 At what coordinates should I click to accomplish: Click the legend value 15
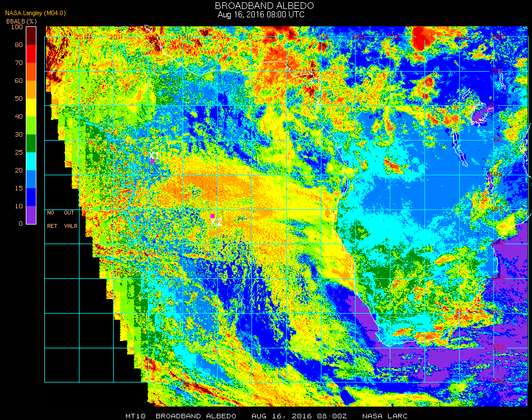pos(18,188)
